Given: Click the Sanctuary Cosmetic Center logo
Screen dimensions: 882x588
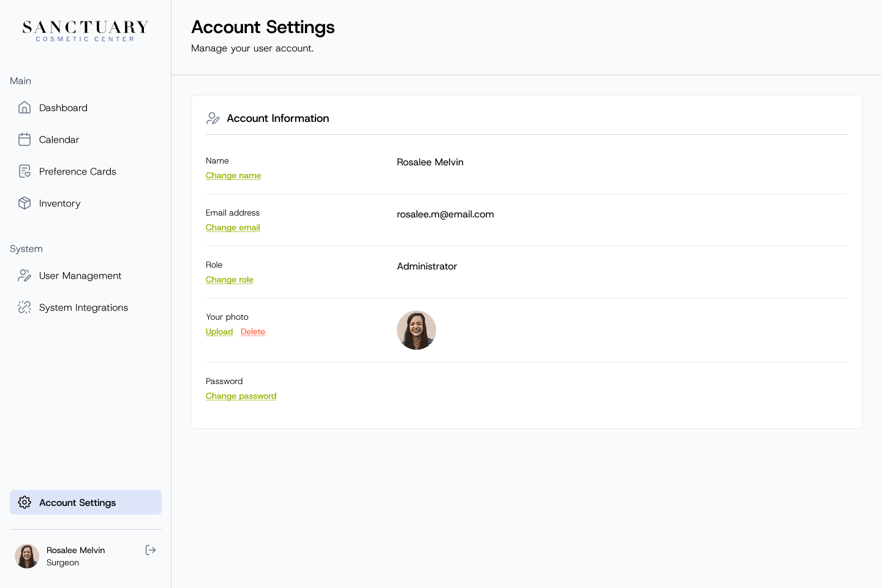Looking at the screenshot, I should click(x=86, y=31).
